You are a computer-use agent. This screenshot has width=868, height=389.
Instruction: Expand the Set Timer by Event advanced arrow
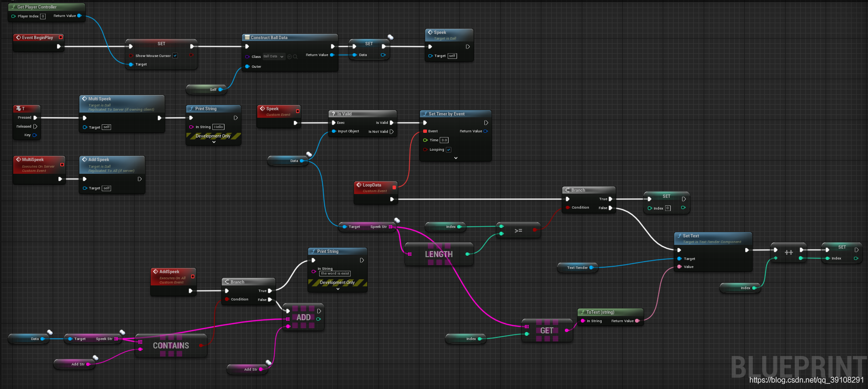456,158
